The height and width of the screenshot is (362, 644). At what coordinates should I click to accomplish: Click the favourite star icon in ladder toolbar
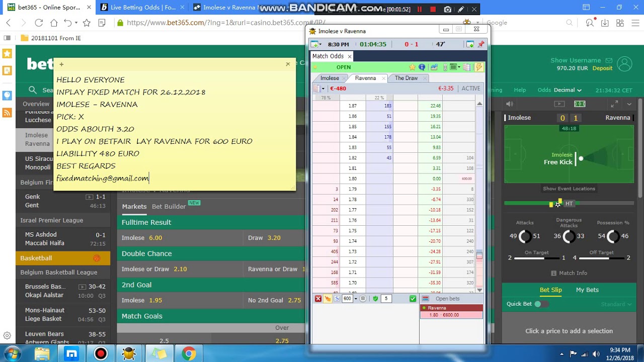[413, 67]
